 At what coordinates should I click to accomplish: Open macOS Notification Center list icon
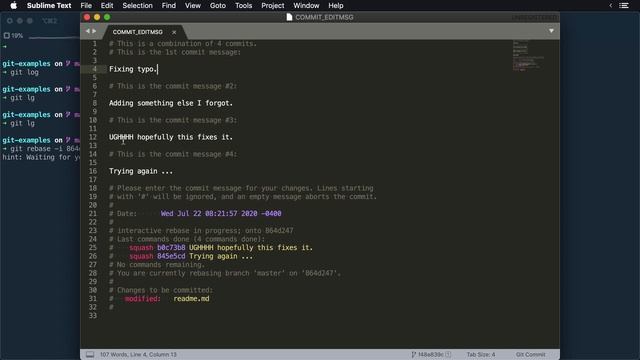pyautogui.click(x=624, y=5)
